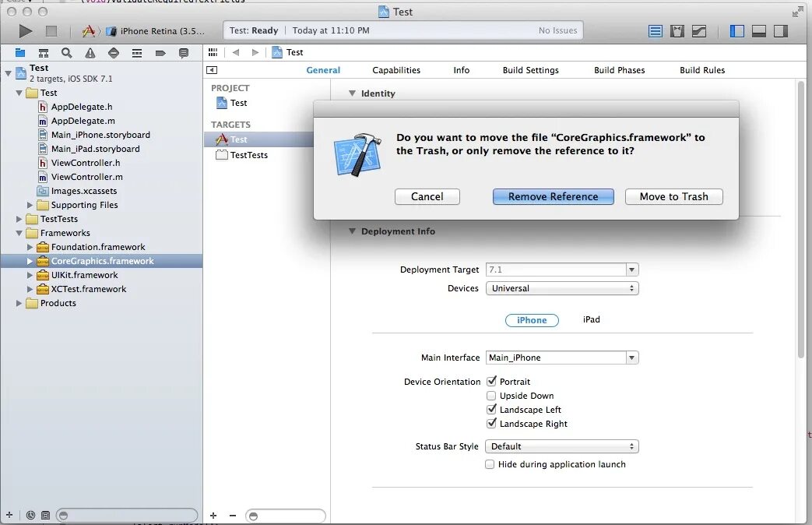Toggle the Utilities panel visibility
Image resolution: width=812 pixels, height=525 pixels.
(780, 31)
